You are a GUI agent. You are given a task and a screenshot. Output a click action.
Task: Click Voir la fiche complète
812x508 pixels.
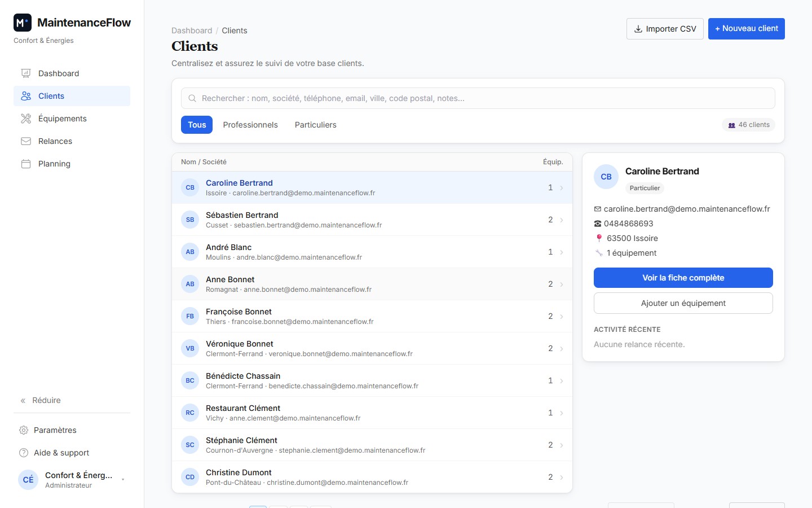(x=683, y=278)
